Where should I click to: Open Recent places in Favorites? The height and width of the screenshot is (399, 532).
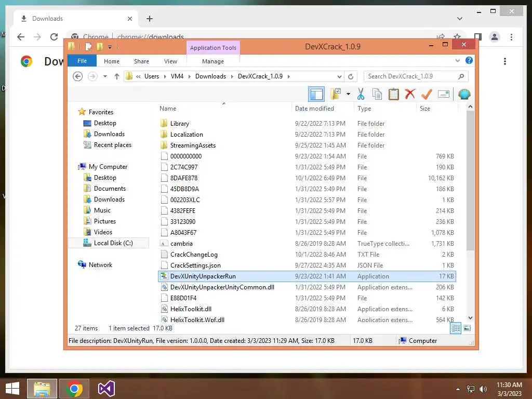(113, 145)
